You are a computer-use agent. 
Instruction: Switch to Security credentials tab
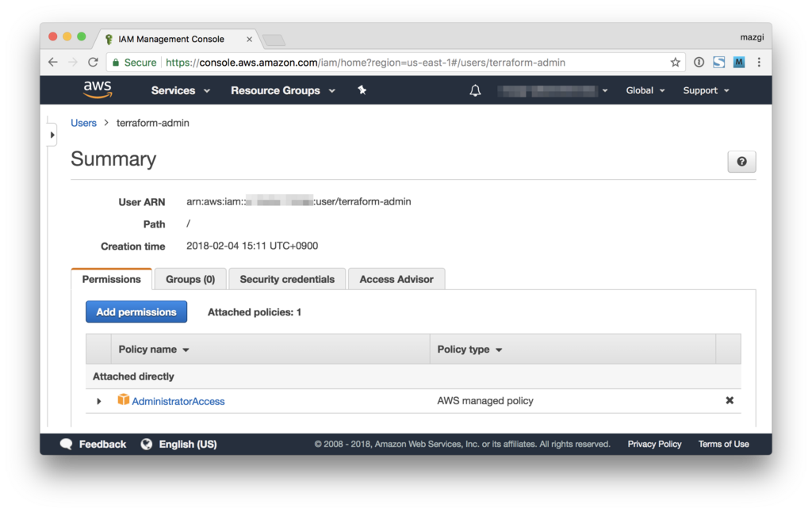point(287,279)
